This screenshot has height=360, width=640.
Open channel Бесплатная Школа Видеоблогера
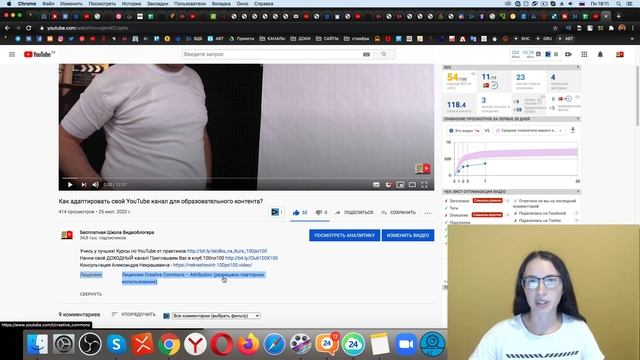117,232
